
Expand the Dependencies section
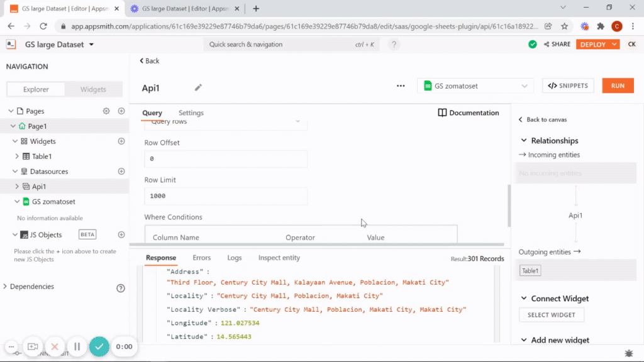pyautogui.click(x=6, y=287)
